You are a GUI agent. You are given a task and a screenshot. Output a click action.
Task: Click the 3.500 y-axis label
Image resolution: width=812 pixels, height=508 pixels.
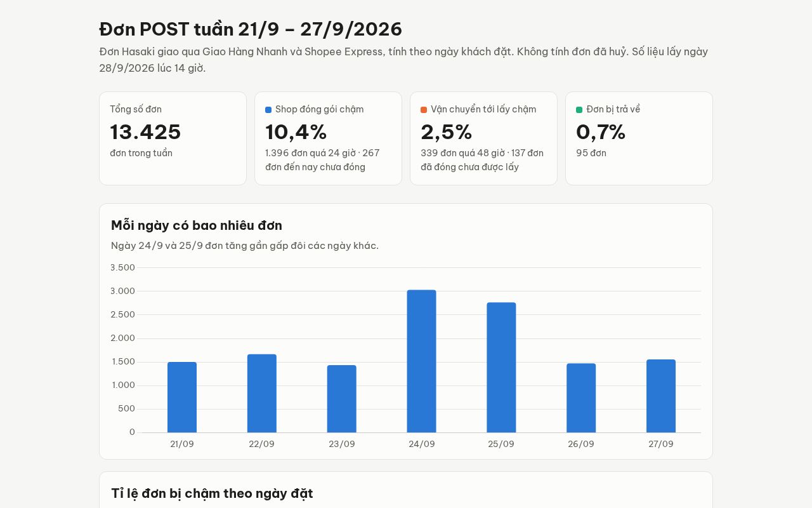tap(123, 267)
